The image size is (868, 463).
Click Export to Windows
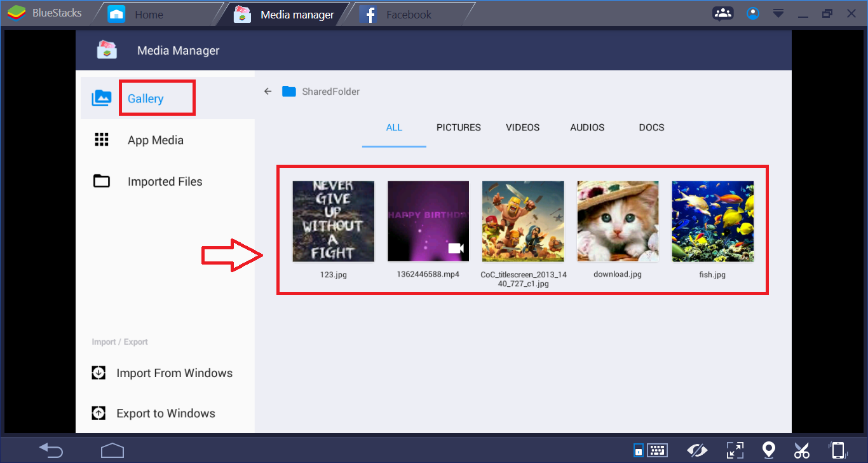click(x=166, y=414)
